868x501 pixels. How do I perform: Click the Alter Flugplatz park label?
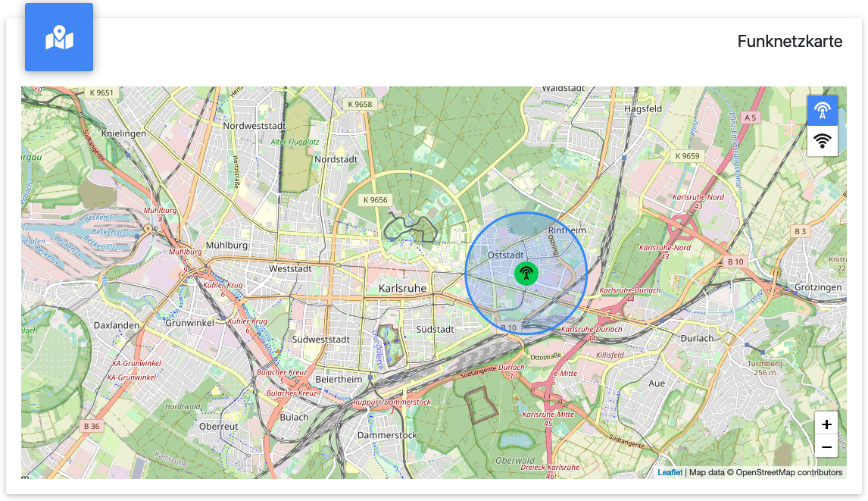292,142
